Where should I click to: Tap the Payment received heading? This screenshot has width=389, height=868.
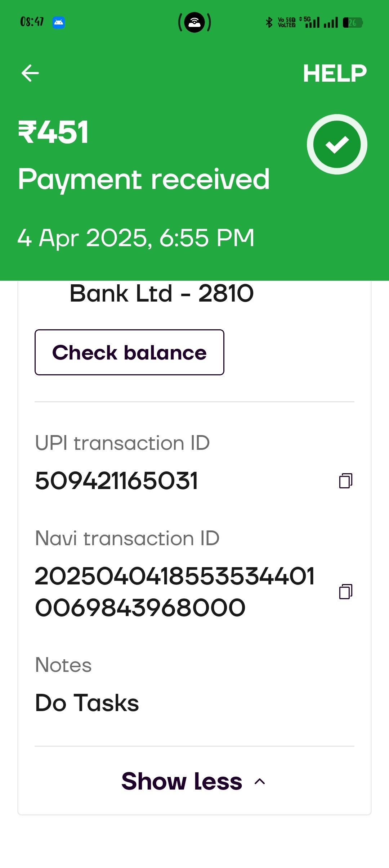(x=144, y=180)
